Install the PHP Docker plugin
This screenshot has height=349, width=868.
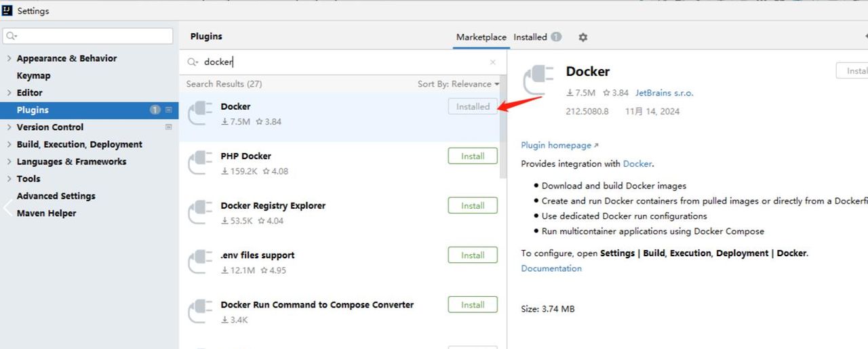pos(473,156)
